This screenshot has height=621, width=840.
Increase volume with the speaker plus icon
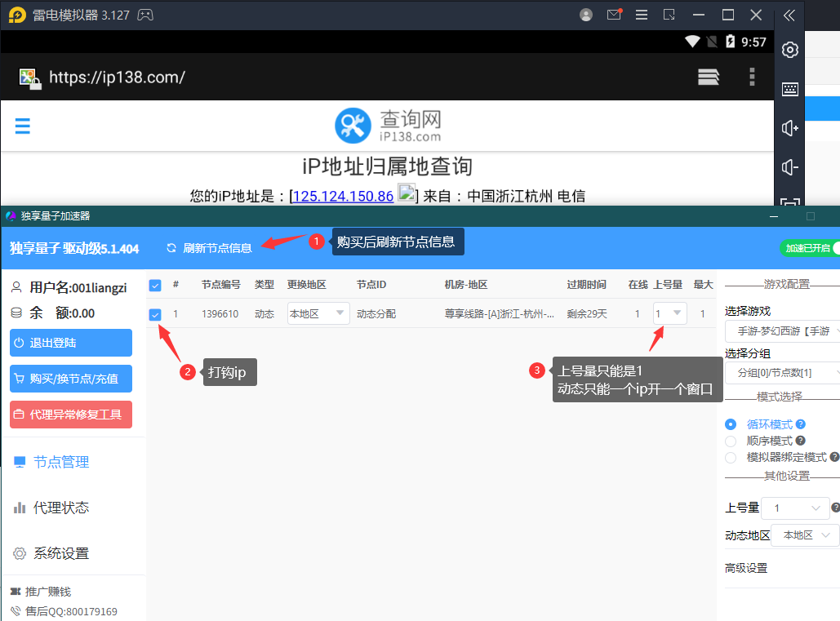click(x=789, y=128)
